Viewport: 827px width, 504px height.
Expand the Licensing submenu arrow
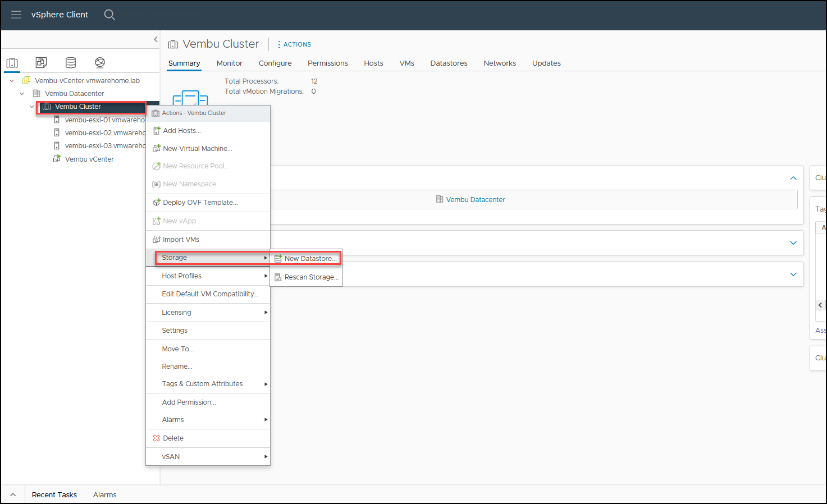click(x=266, y=312)
